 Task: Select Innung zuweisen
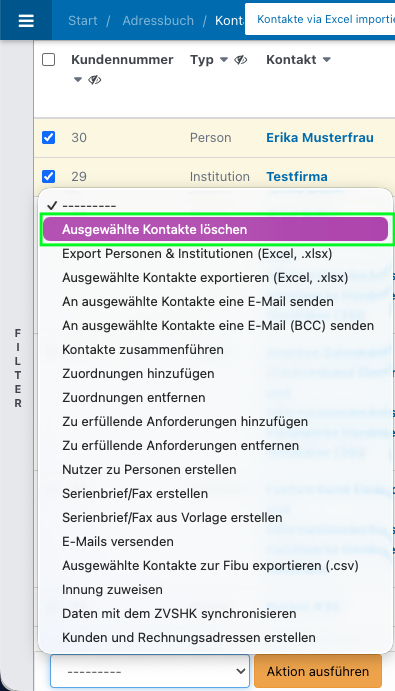point(215,590)
